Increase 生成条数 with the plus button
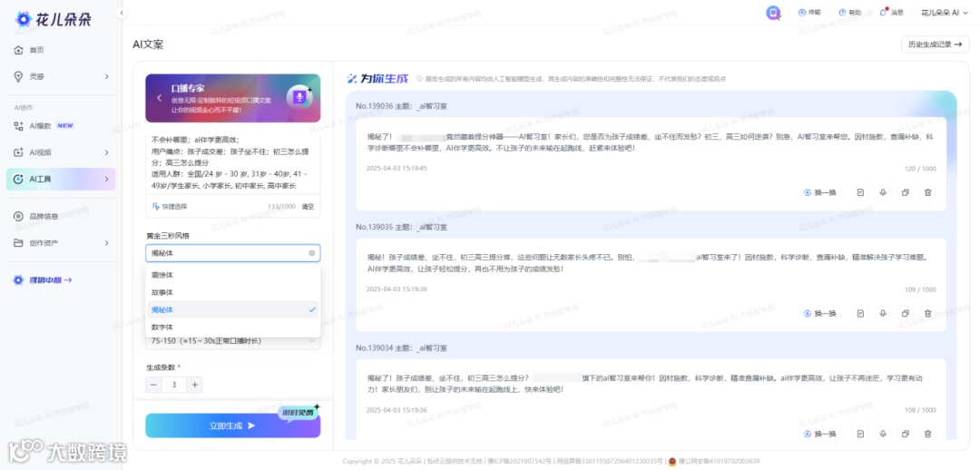Screen dimensions: 980x470 coord(194,385)
